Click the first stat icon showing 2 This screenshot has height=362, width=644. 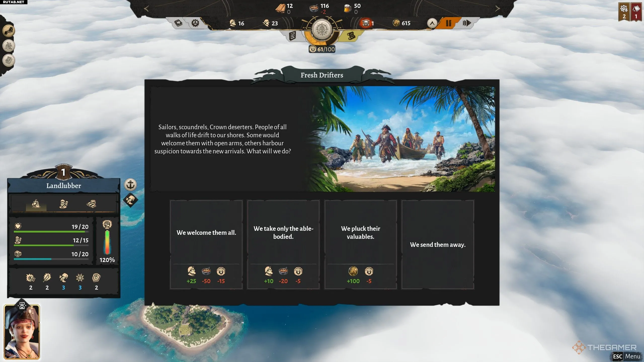point(30,278)
